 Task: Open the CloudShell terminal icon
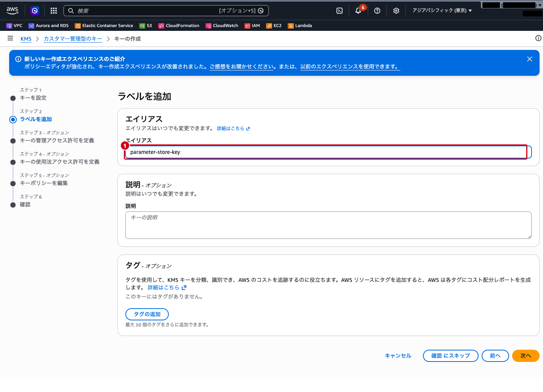340,11
